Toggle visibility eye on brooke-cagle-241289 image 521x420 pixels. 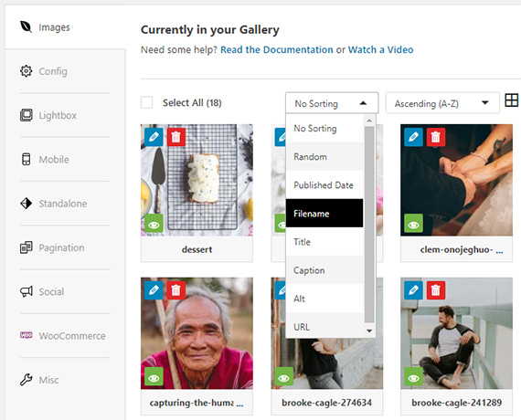click(413, 376)
